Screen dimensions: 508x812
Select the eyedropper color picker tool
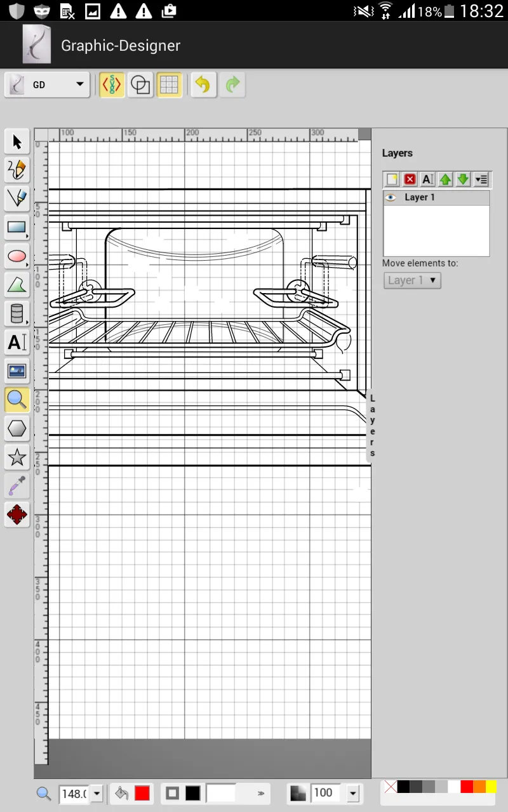(17, 486)
